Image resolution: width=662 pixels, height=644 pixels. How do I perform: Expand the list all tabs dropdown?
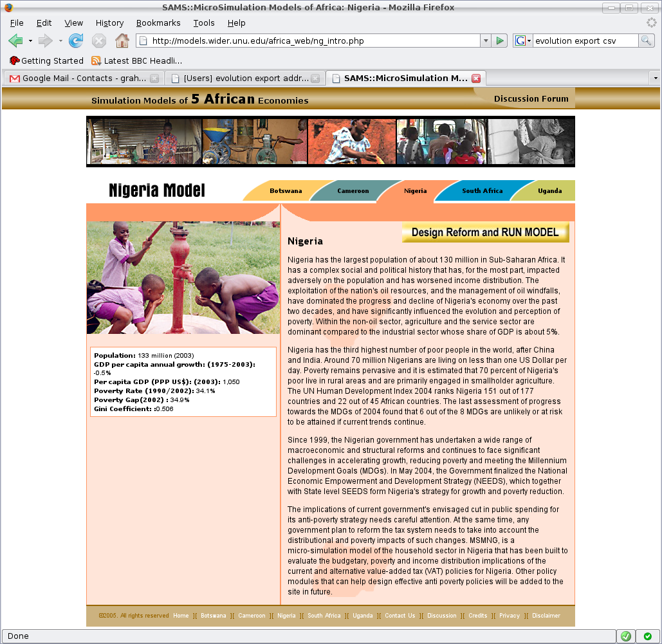[x=655, y=78]
